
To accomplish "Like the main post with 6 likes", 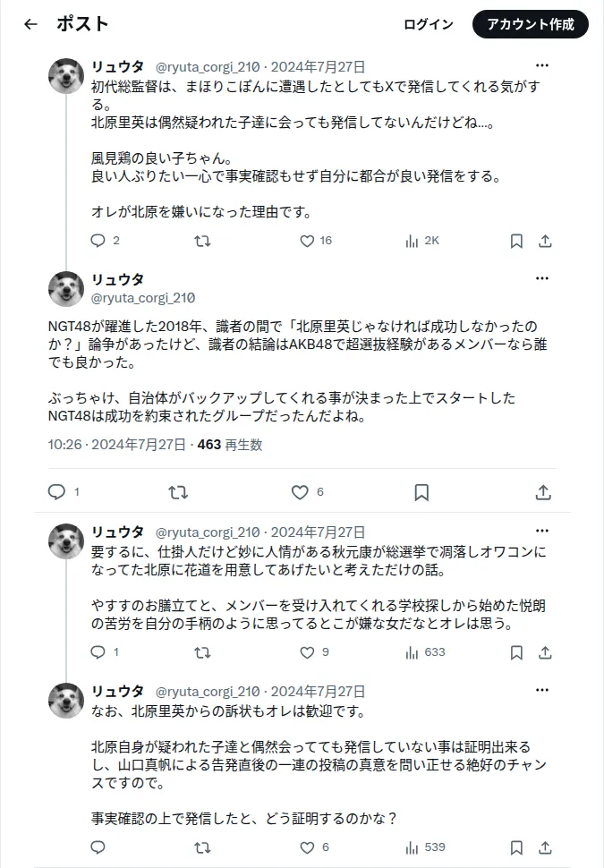I will click(307, 492).
